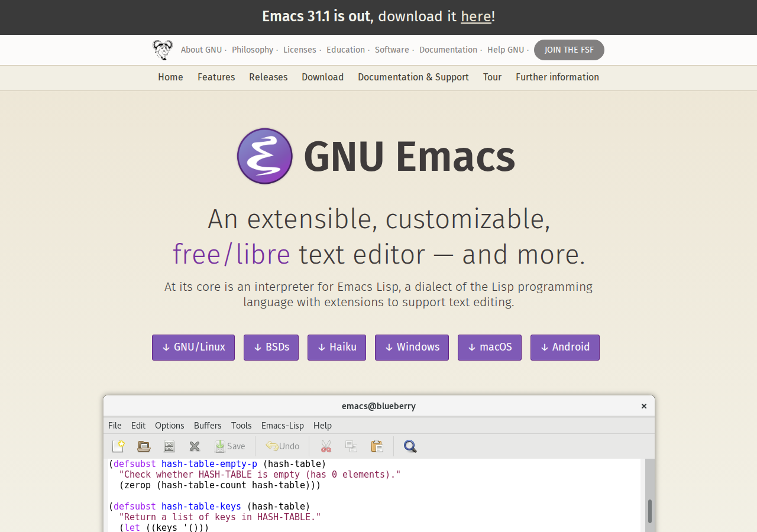Open the About GNU link
757x532 pixels.
[x=201, y=50]
